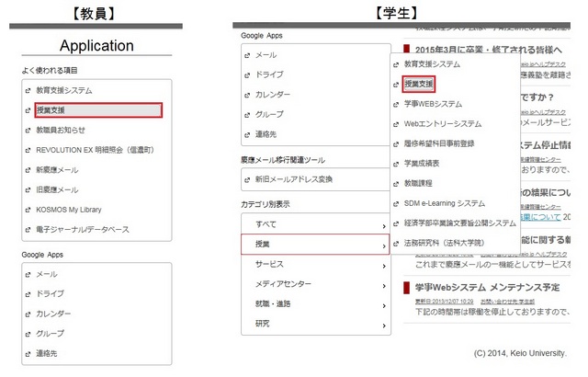Click the icon beside 学事WEBシステム in the submenu
This screenshot has height=377, width=588.
pos(397,104)
